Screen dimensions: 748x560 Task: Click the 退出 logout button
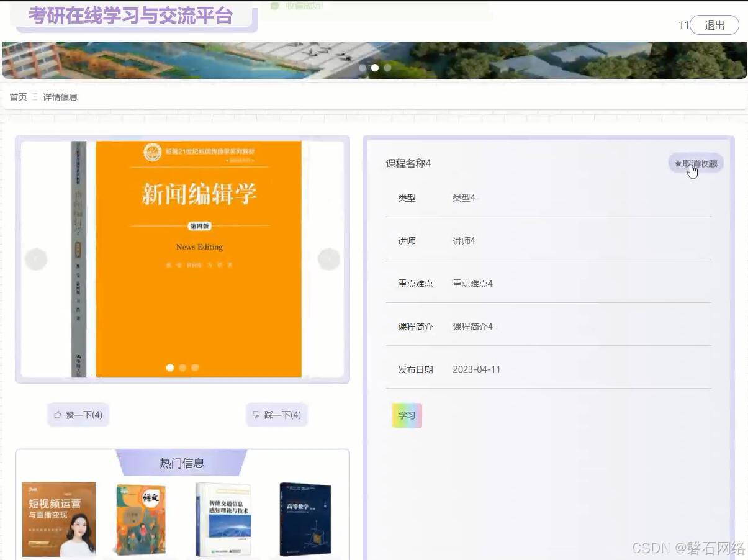(714, 25)
